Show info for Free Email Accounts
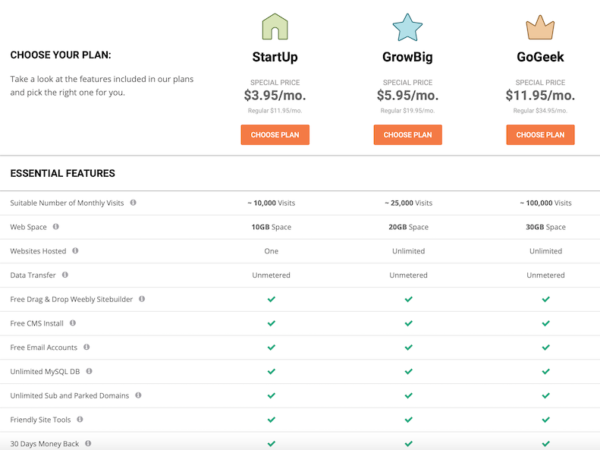 87,347
